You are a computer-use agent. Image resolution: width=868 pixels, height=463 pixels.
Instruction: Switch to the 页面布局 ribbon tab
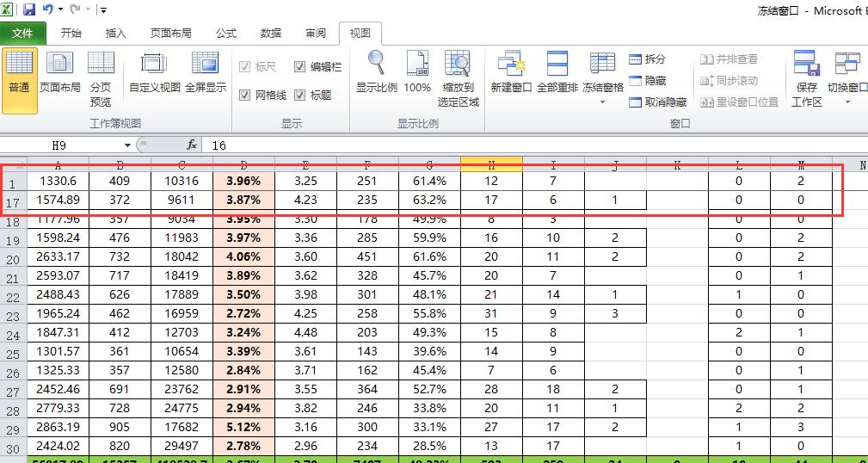(x=171, y=34)
